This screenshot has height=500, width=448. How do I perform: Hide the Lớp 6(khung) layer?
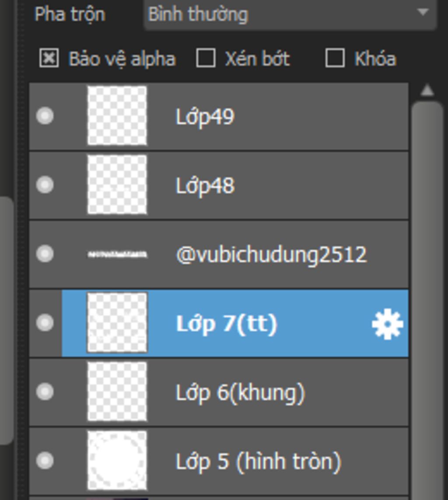click(x=45, y=391)
